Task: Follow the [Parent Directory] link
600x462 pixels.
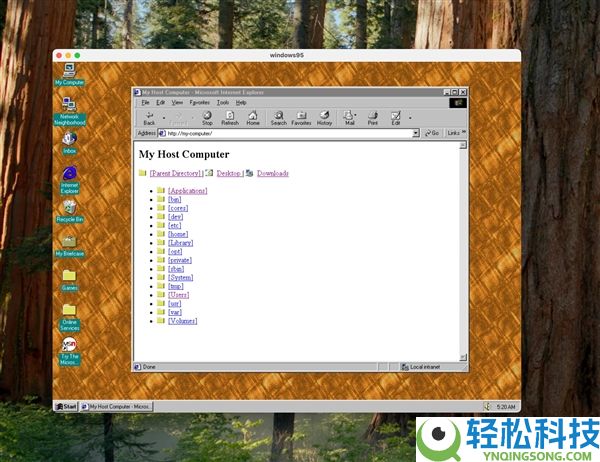Action: (x=176, y=173)
